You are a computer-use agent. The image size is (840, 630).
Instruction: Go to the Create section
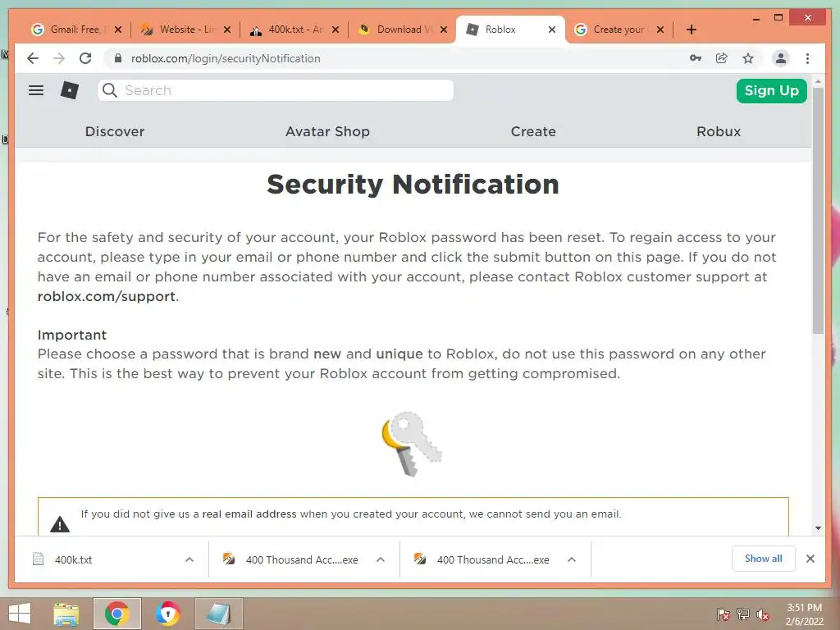533,131
